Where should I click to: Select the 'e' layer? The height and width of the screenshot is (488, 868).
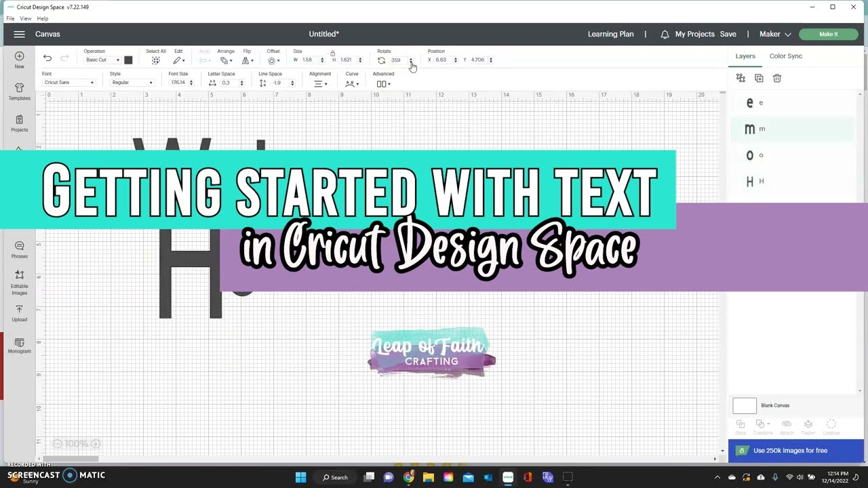[792, 102]
